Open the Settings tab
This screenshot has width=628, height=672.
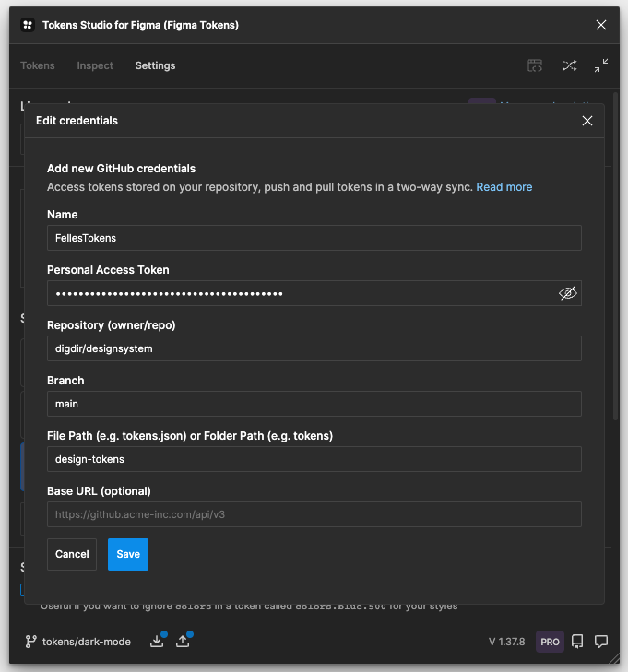[155, 65]
